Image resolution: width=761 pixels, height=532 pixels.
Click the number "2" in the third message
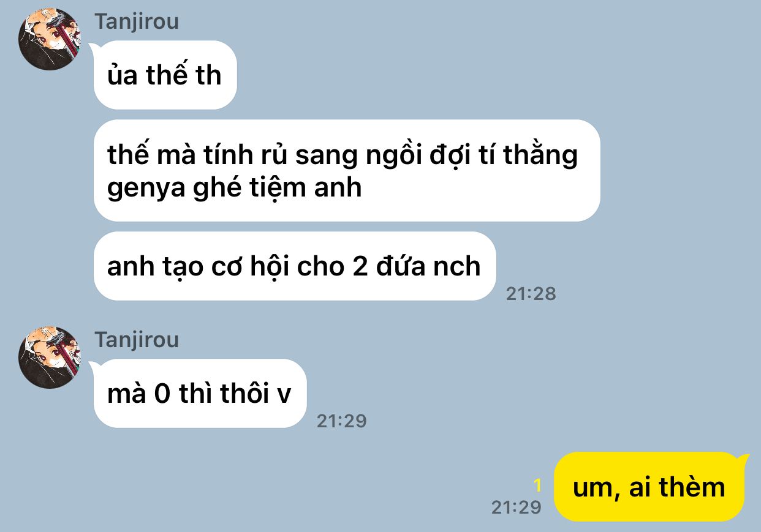click(360, 266)
